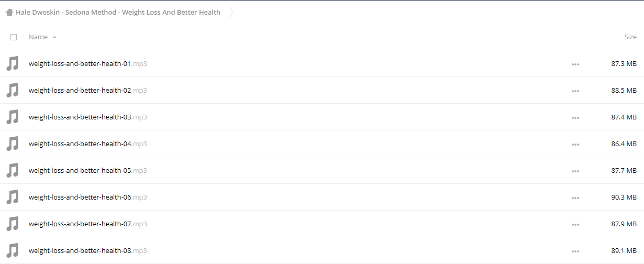
Task: Click music note icon for weight-loss-and-better-health-03
Action: point(13,117)
